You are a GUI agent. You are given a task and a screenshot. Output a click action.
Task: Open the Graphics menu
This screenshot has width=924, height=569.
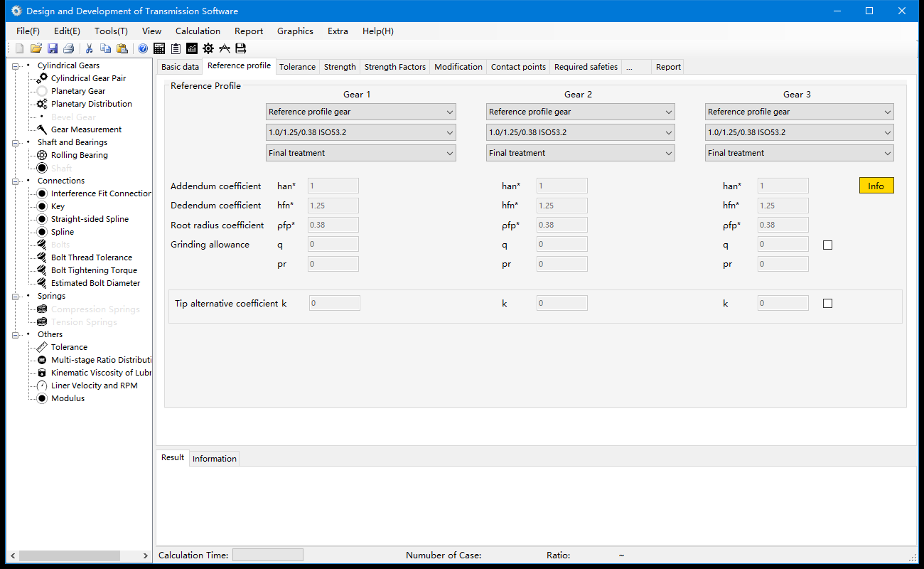(295, 31)
